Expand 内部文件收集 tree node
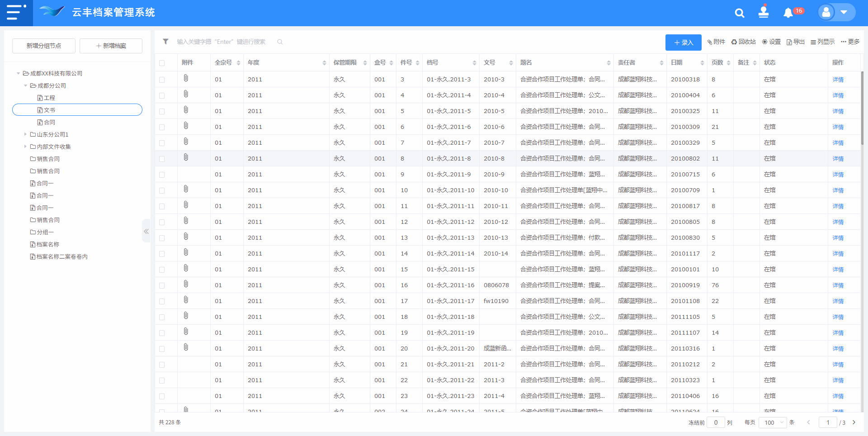This screenshot has width=868, height=436. pos(25,147)
